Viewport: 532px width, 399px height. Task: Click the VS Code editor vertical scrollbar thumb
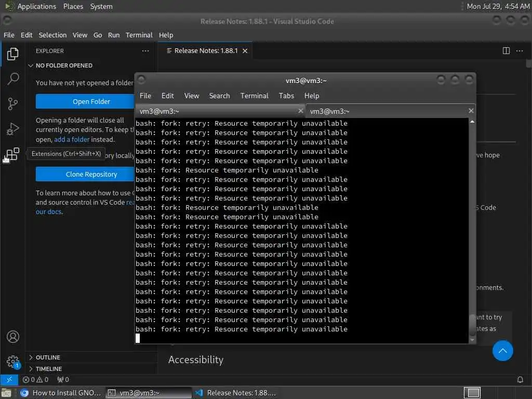click(x=528, y=63)
